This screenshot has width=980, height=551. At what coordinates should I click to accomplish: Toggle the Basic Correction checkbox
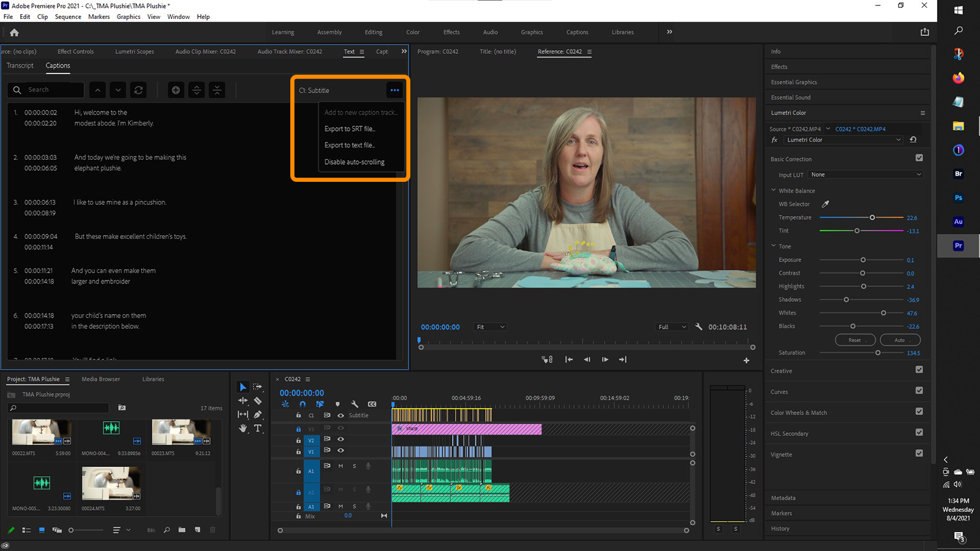919,158
